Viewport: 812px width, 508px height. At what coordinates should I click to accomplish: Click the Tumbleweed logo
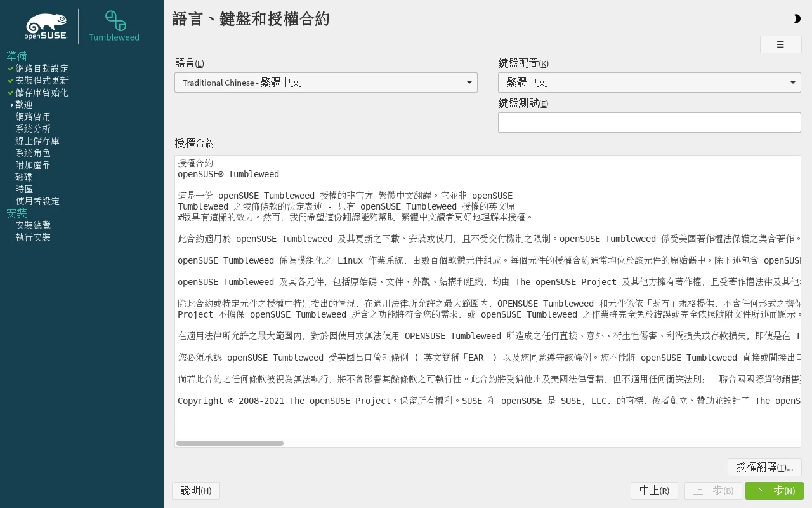coord(114,26)
